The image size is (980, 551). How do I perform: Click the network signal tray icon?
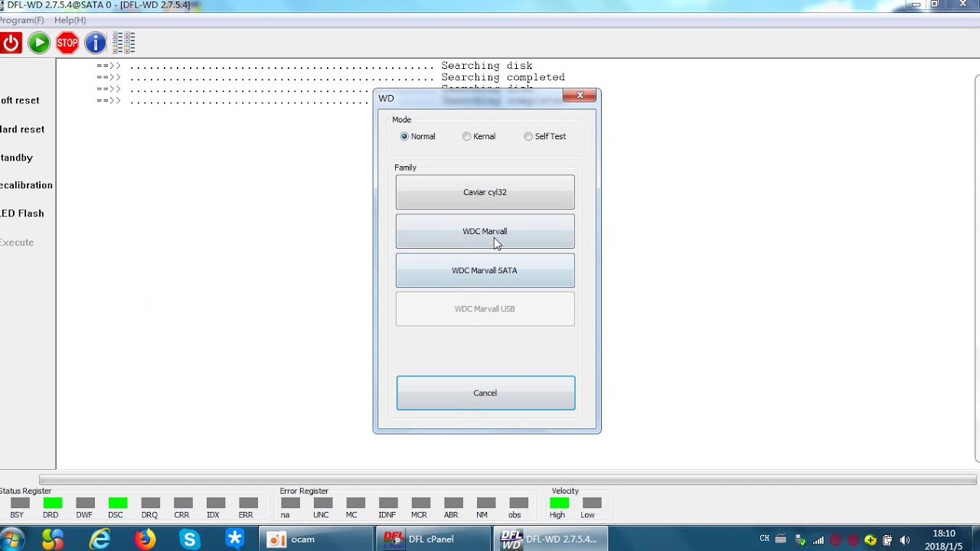[818, 540]
